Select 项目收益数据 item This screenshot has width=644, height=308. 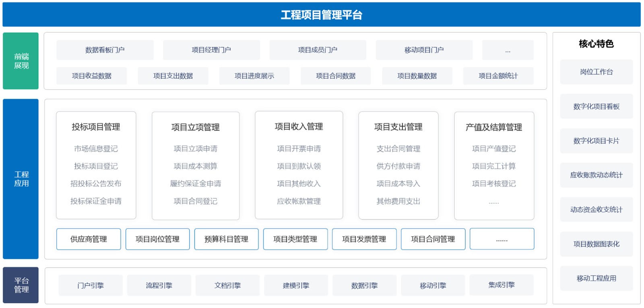pyautogui.click(x=91, y=76)
